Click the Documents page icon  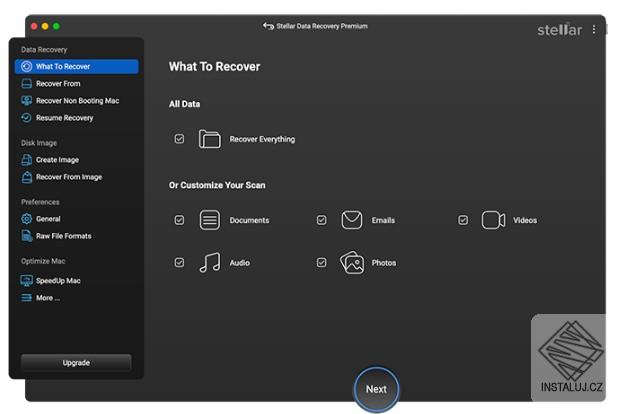[209, 220]
